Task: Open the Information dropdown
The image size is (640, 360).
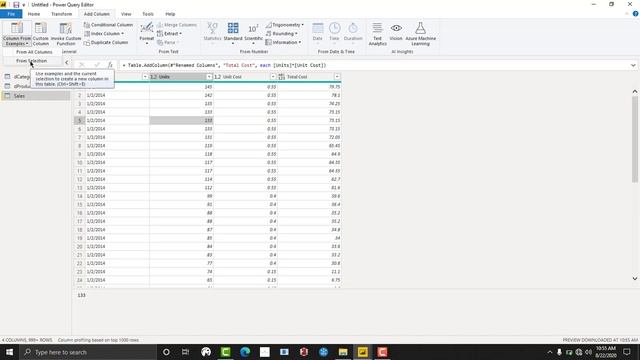Action: [283, 42]
